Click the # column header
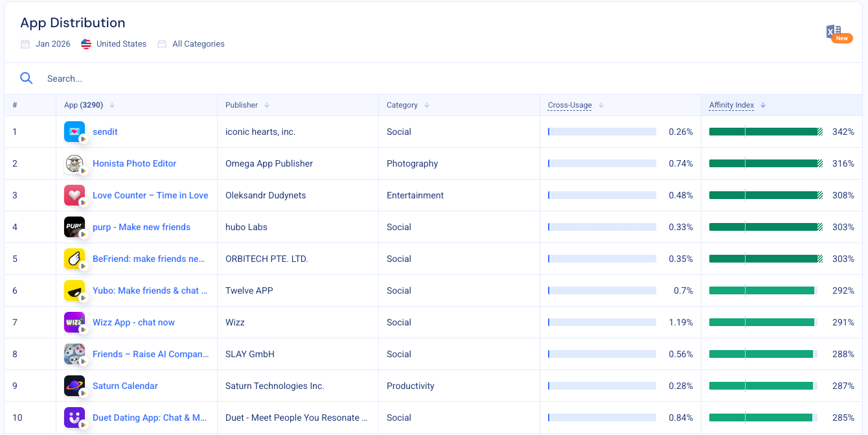 coord(15,105)
